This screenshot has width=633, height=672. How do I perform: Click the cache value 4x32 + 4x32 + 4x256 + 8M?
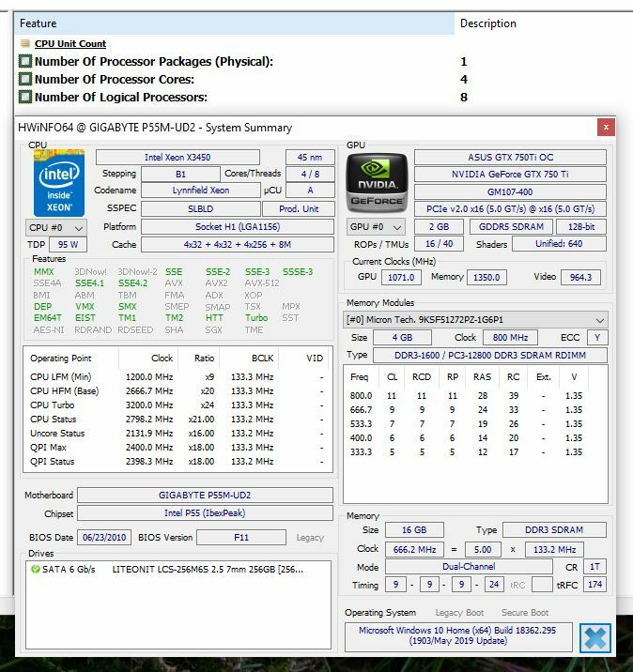238,245
